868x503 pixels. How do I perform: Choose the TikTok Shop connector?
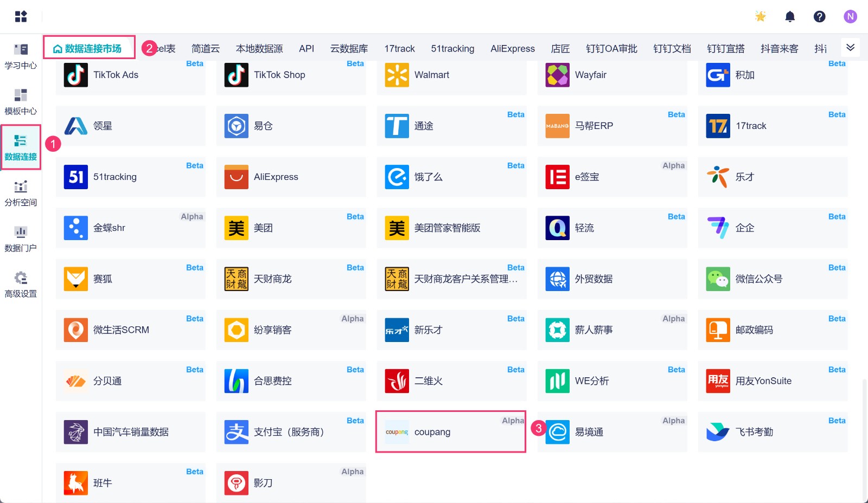click(291, 75)
